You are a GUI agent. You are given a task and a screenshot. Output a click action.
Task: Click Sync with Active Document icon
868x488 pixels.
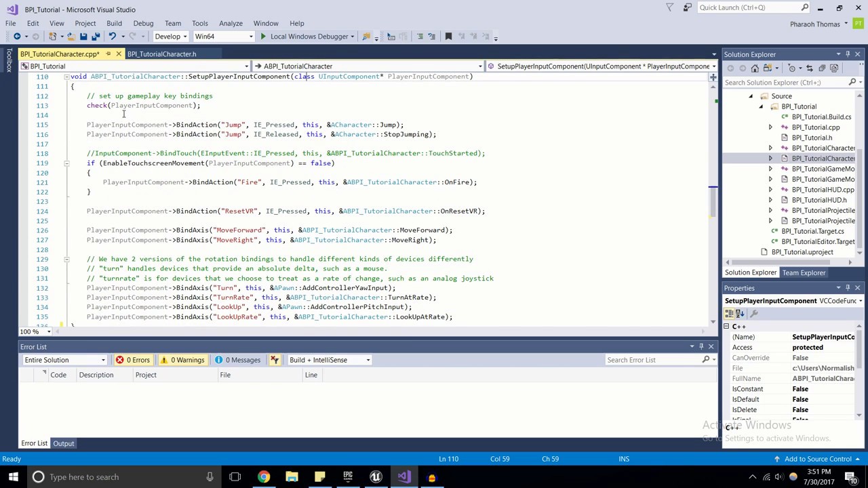(810, 68)
